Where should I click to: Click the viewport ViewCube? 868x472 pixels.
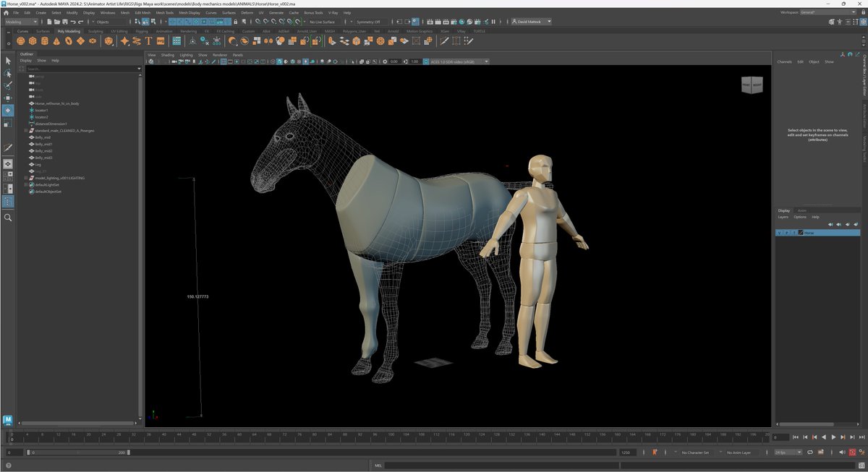click(x=751, y=85)
